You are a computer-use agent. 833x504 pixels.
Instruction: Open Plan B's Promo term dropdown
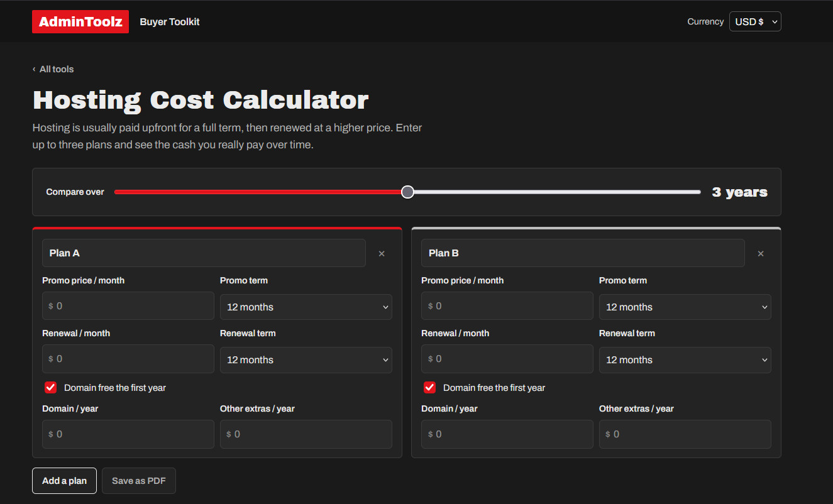pyautogui.click(x=685, y=307)
